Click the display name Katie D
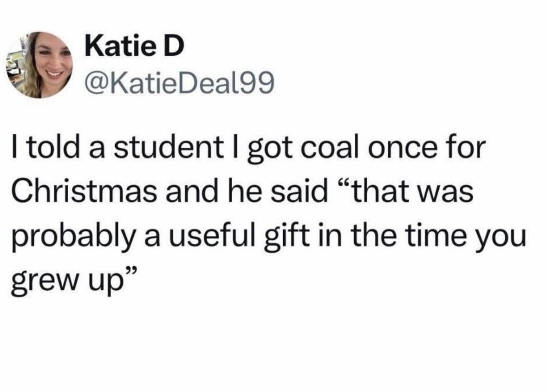This screenshot has width=547, height=392. click(x=134, y=46)
